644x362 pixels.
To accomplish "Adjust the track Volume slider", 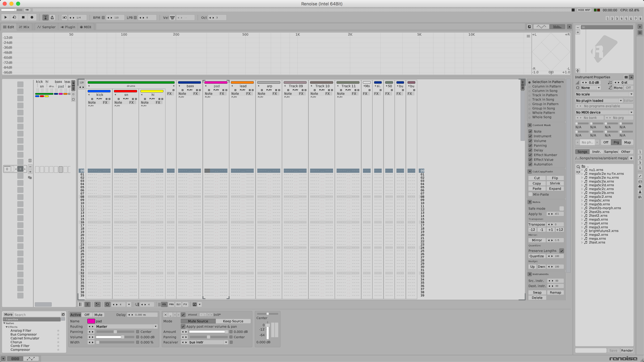I will point(115,337).
